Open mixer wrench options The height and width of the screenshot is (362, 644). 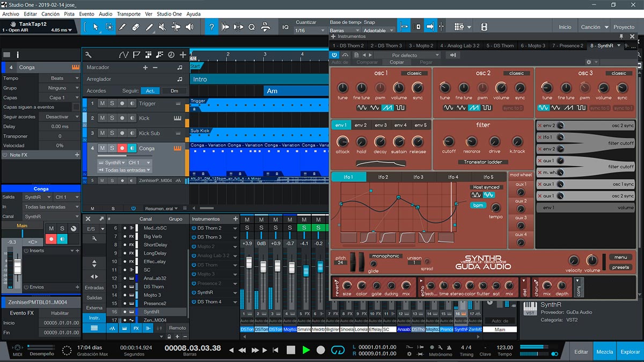pyautogui.click(x=94, y=238)
